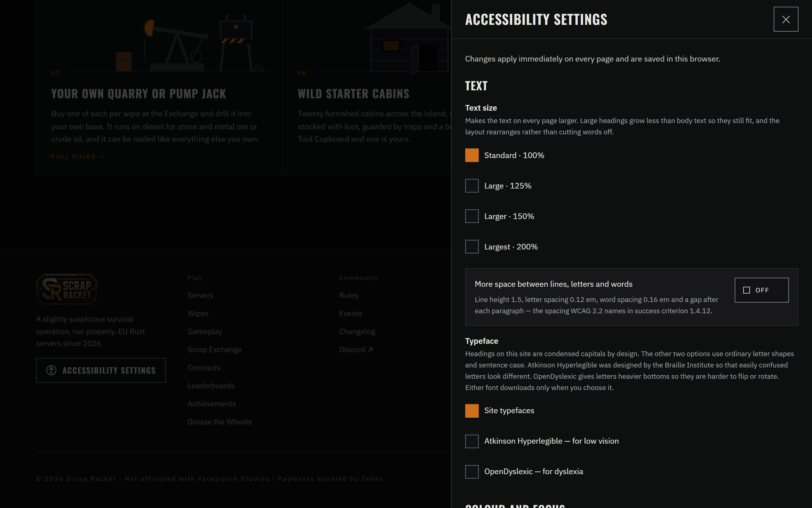Select Large 125% text size
The image size is (812, 508).
pos(498,186)
